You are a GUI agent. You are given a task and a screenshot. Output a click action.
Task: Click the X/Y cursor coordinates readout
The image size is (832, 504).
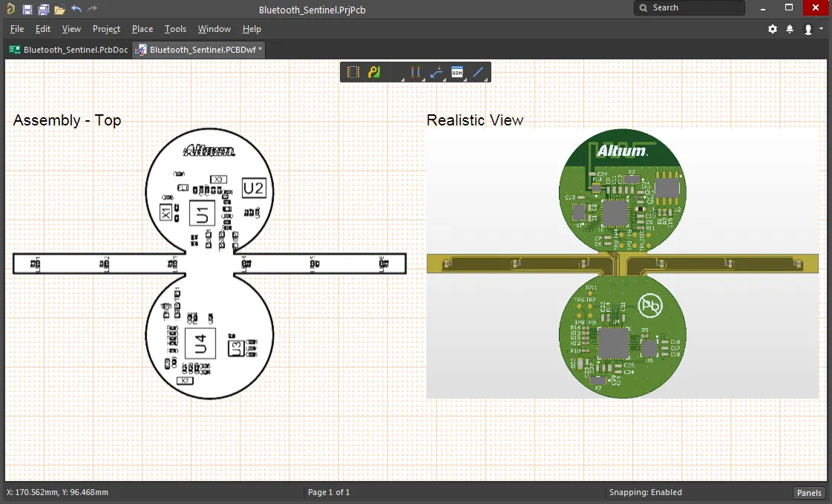coord(57,492)
